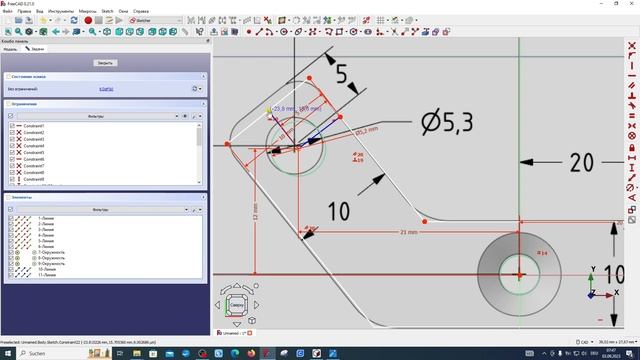Open the Справка menu

point(141,11)
